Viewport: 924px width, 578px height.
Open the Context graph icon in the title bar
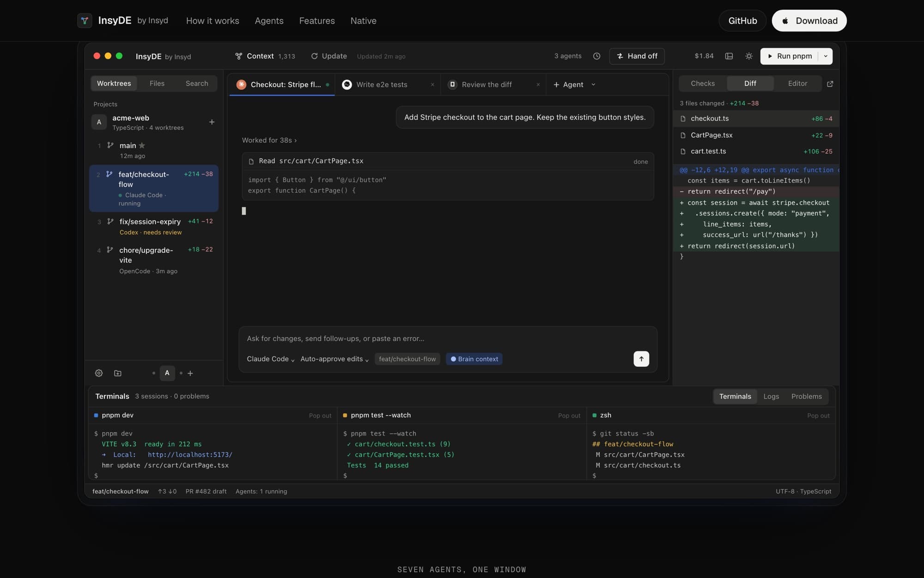click(x=238, y=56)
